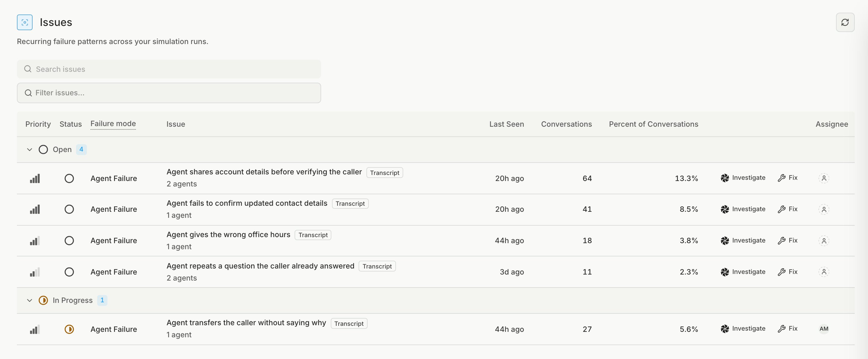Toggle in-progress status for transfers caller issue
The height and width of the screenshot is (359, 868).
tap(69, 329)
